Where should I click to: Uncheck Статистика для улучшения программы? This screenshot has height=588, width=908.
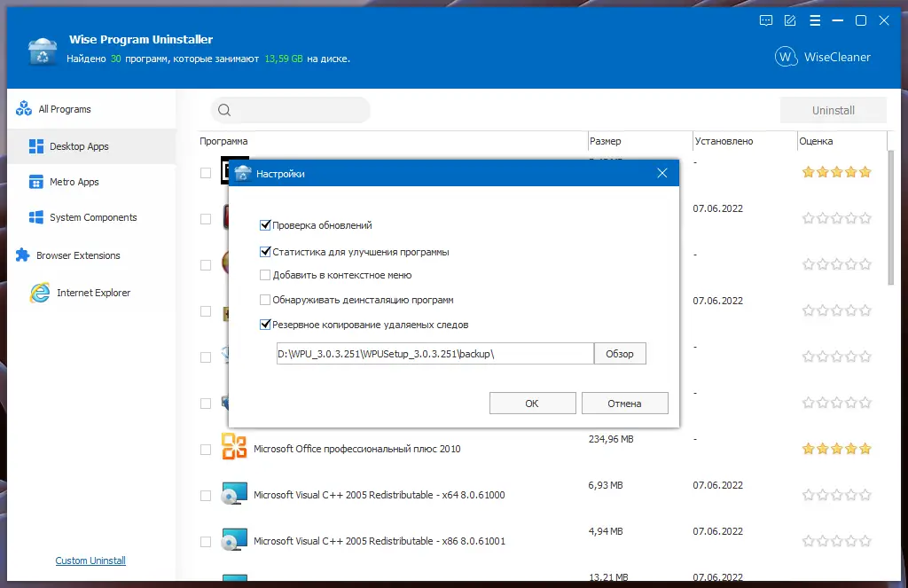pyautogui.click(x=265, y=251)
